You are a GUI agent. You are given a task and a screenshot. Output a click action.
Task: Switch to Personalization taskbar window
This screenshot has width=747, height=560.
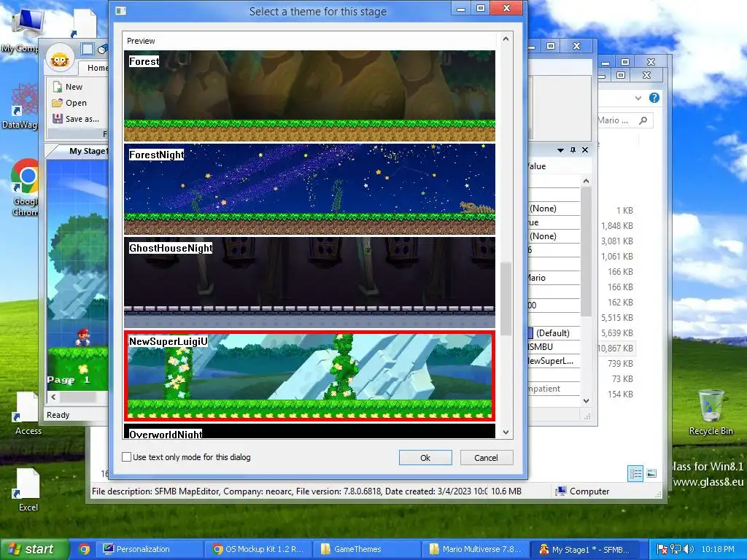150,549
